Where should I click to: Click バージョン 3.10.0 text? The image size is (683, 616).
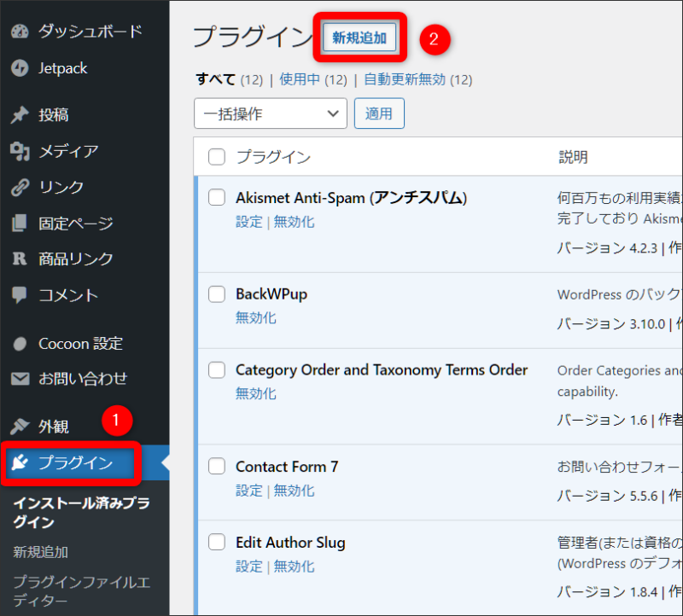(611, 324)
